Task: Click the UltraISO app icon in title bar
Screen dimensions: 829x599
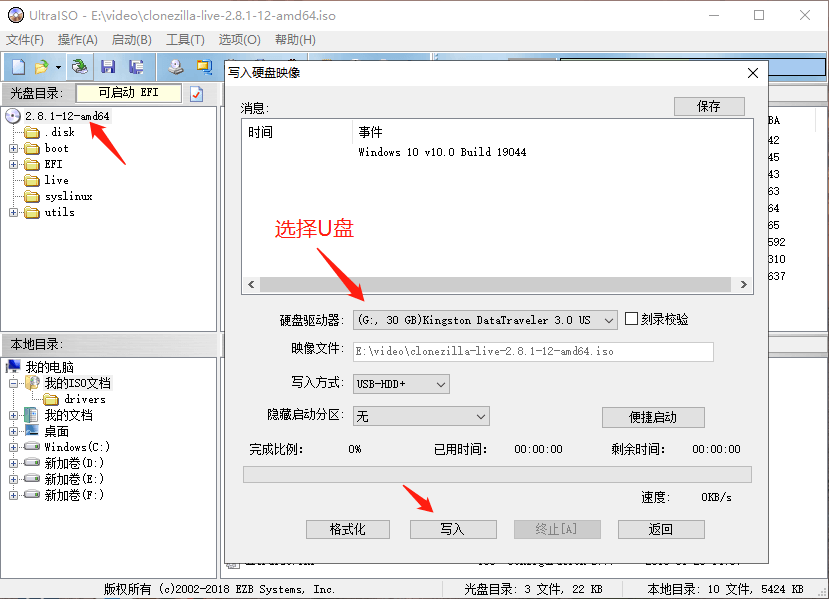Action: (x=16, y=15)
